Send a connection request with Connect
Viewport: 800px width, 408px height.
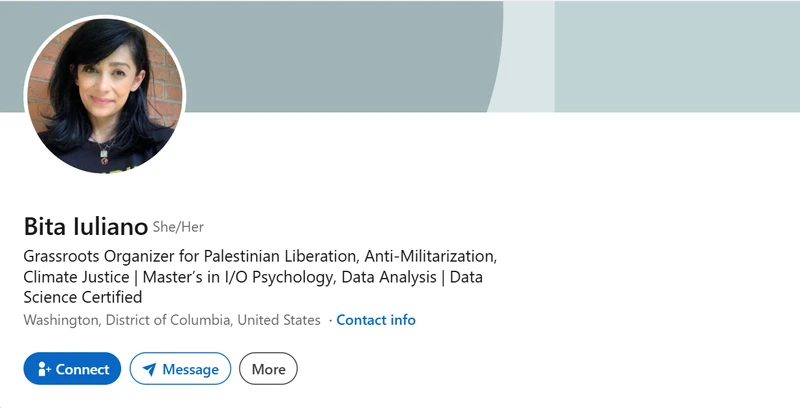point(72,369)
